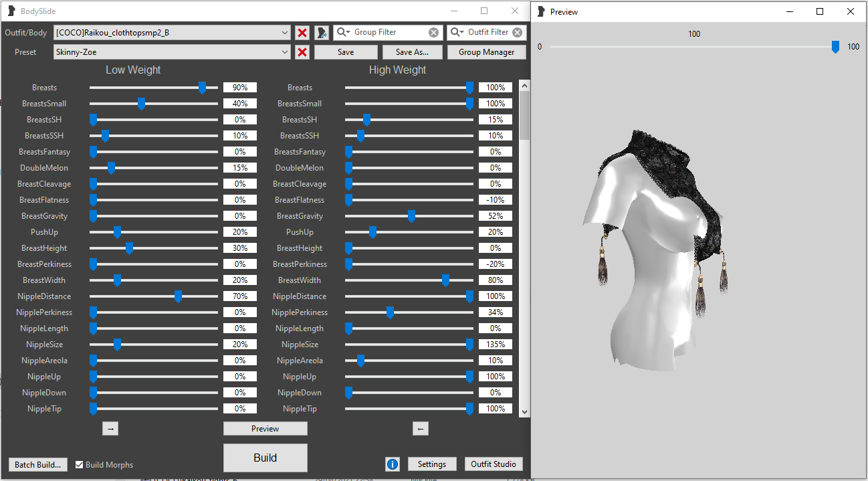Click the Low Weight column heading
Screen dimensions: 868x481
pyautogui.click(x=133, y=70)
